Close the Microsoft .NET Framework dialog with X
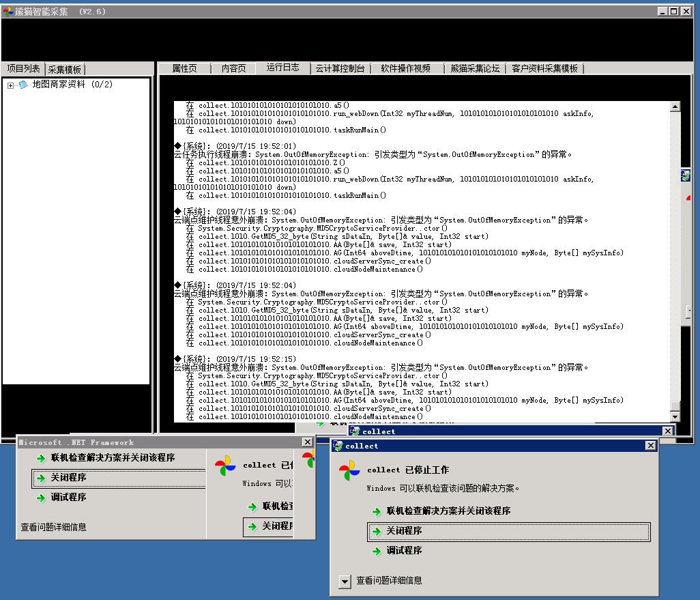This screenshot has width=700, height=600. (x=307, y=442)
